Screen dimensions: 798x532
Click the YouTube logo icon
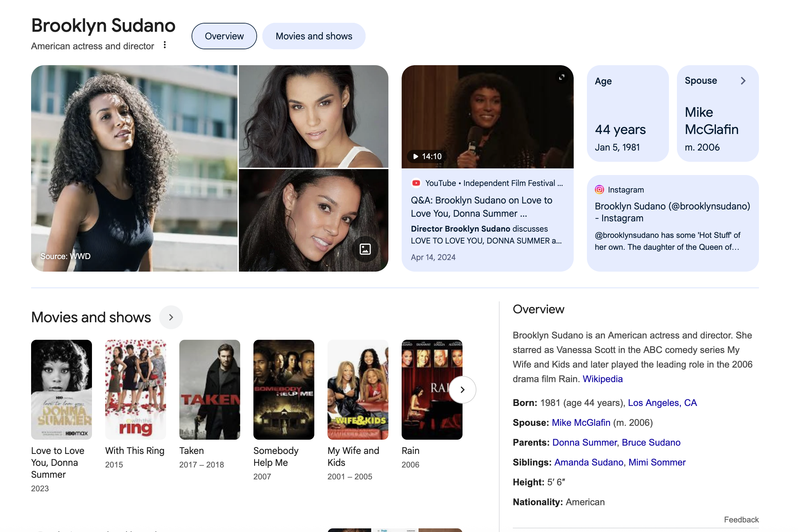tap(416, 183)
